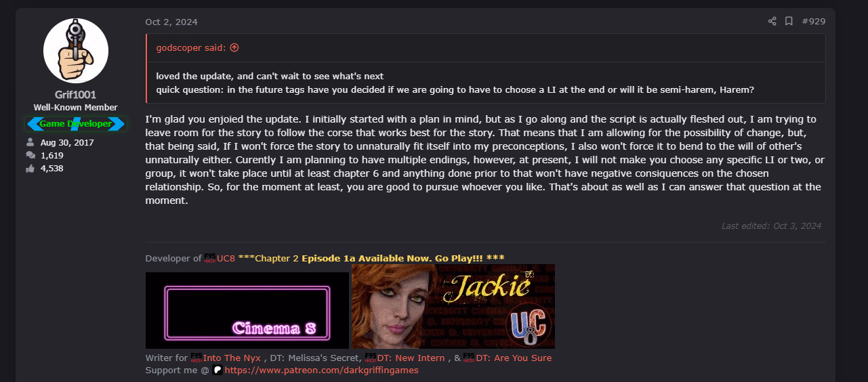The height and width of the screenshot is (382, 868).
Task: Open the patreon.com/darkgriffingames URL
Action: (322, 370)
